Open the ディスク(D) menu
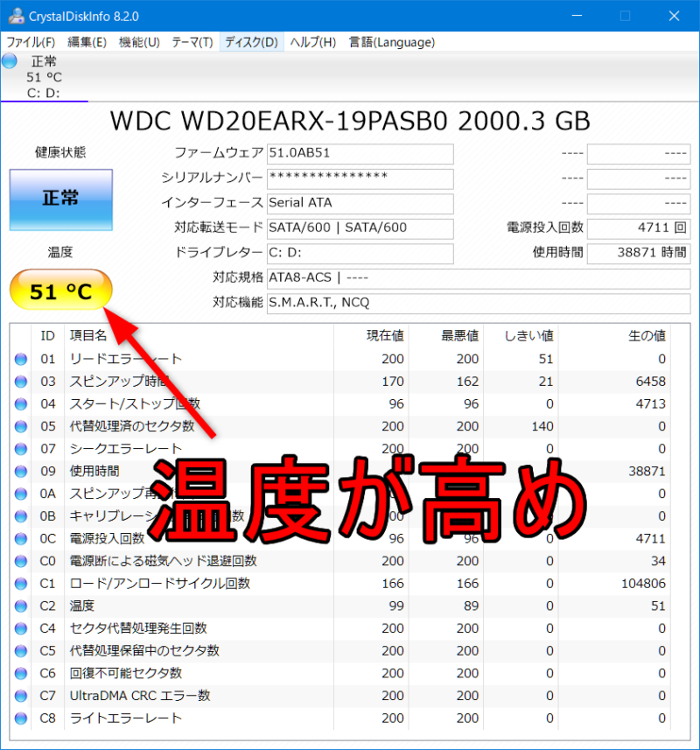700x750 pixels. point(251,42)
